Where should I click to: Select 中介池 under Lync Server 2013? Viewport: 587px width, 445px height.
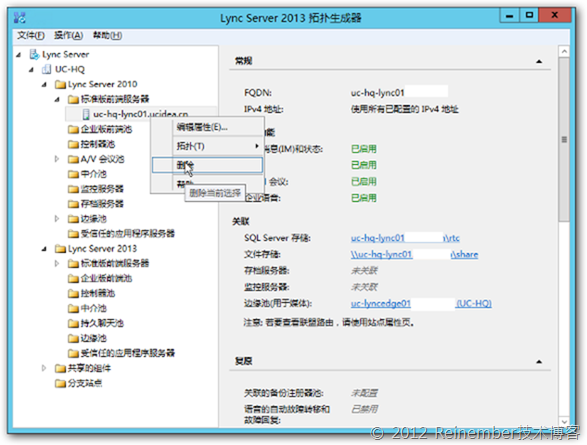[94, 308]
